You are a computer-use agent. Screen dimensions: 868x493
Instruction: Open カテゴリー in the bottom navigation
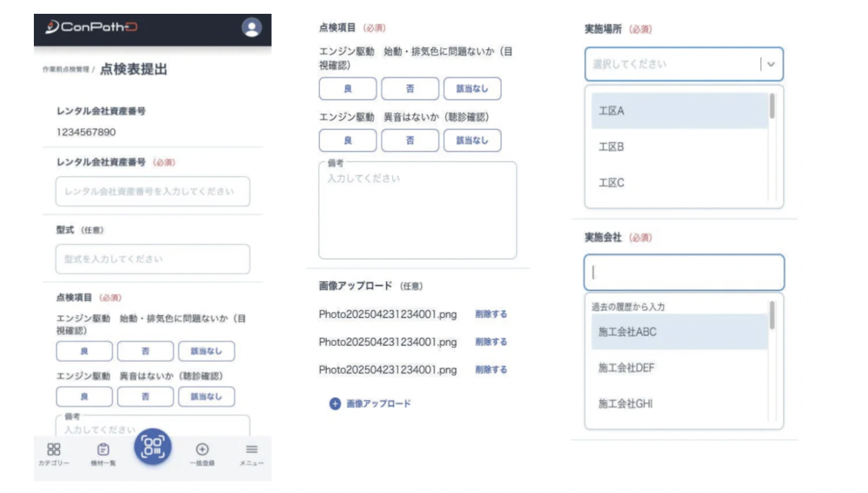point(53,454)
